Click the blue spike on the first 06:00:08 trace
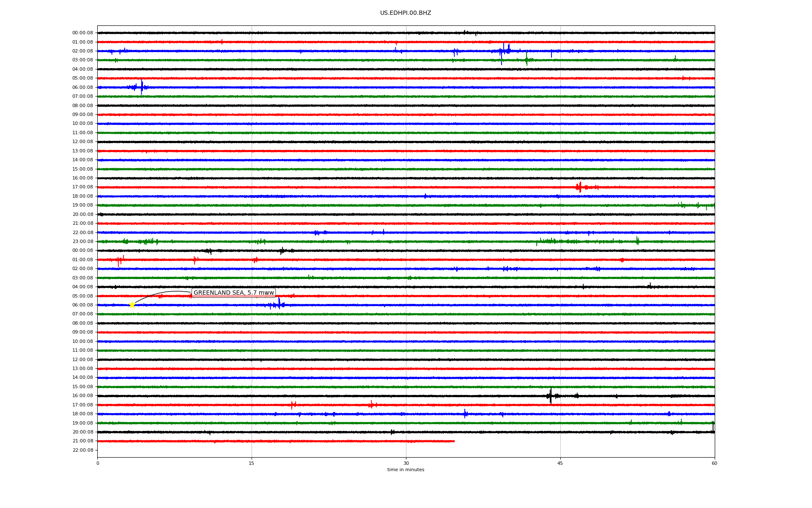812x508 pixels. [x=142, y=87]
